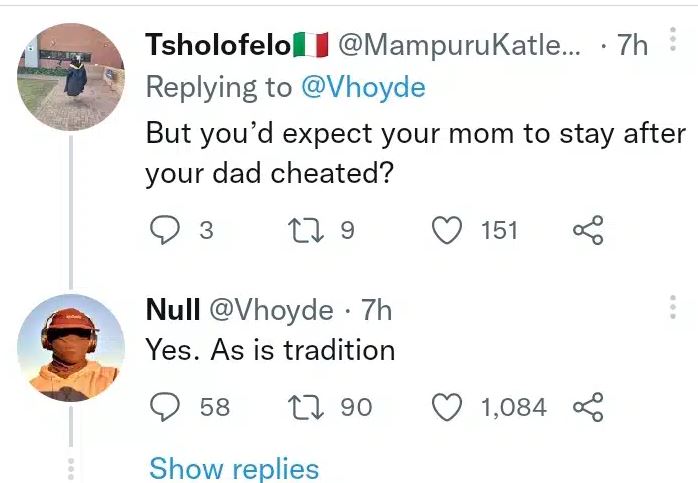
Task: Open Tsholofelo's profile picture
Action: (71, 77)
